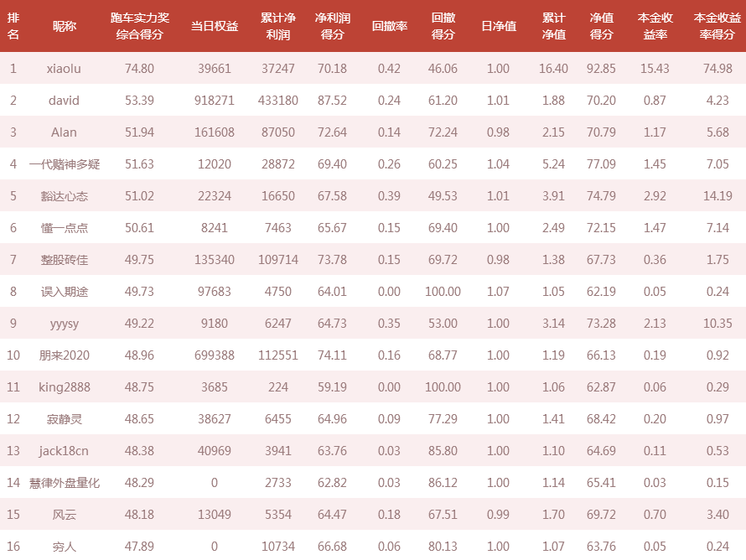Click the 慧律外盘量化 nickname
Screen dimensions: 746x560
[x=65, y=483]
